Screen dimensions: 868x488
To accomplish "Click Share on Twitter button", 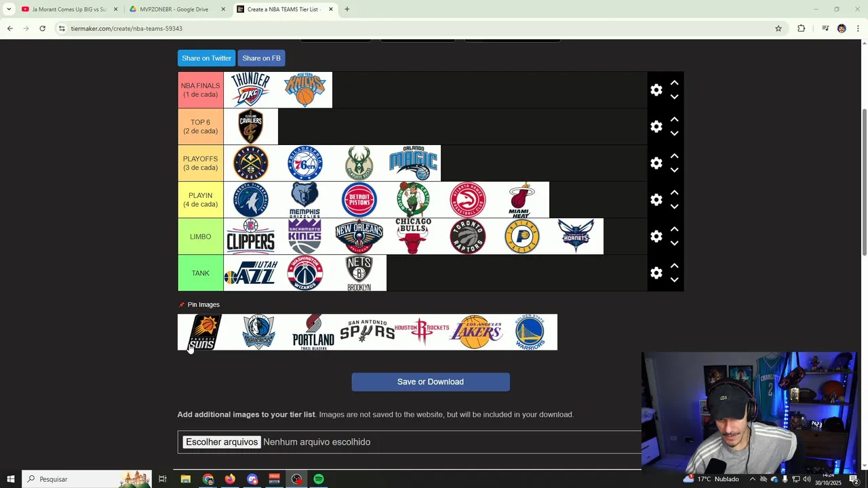I will point(206,58).
